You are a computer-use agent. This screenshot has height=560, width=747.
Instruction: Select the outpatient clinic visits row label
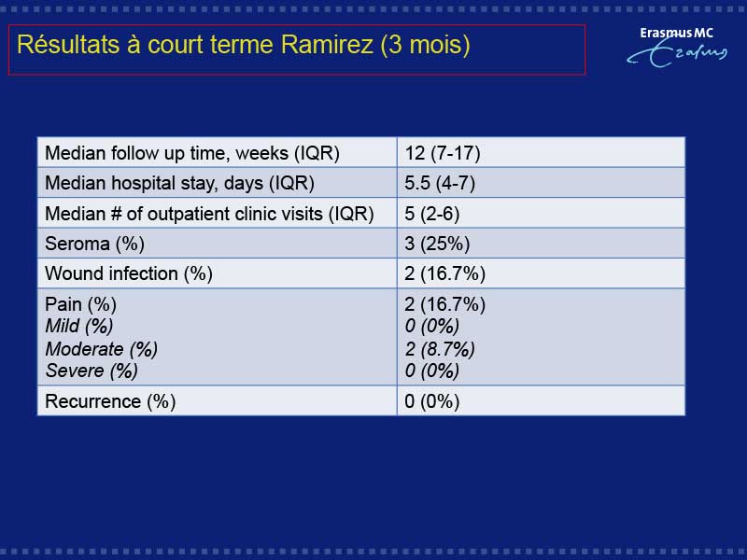[209, 214]
